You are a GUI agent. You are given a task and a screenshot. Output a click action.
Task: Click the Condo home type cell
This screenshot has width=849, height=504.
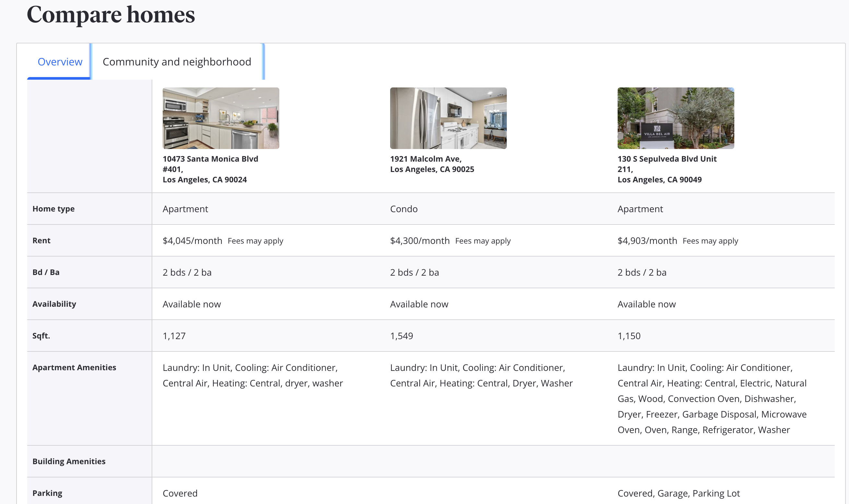404,209
